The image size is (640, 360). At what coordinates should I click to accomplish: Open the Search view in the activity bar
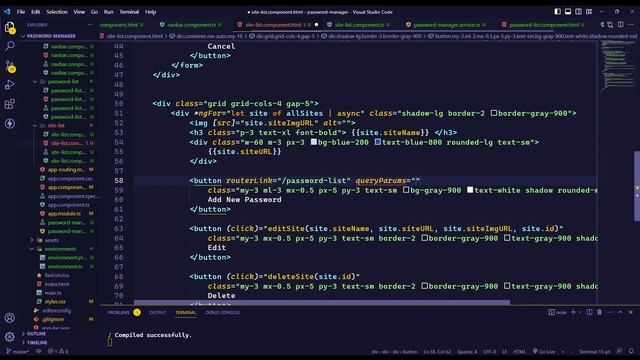tap(10, 46)
